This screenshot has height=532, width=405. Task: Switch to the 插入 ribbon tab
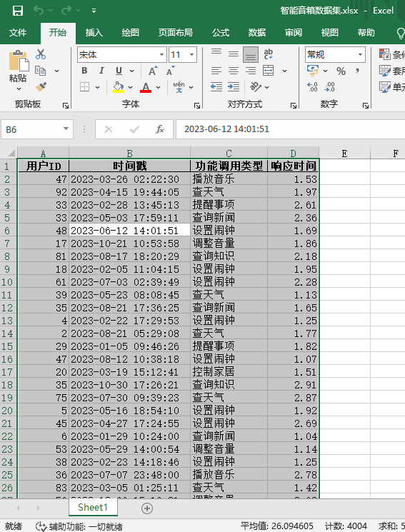(94, 33)
